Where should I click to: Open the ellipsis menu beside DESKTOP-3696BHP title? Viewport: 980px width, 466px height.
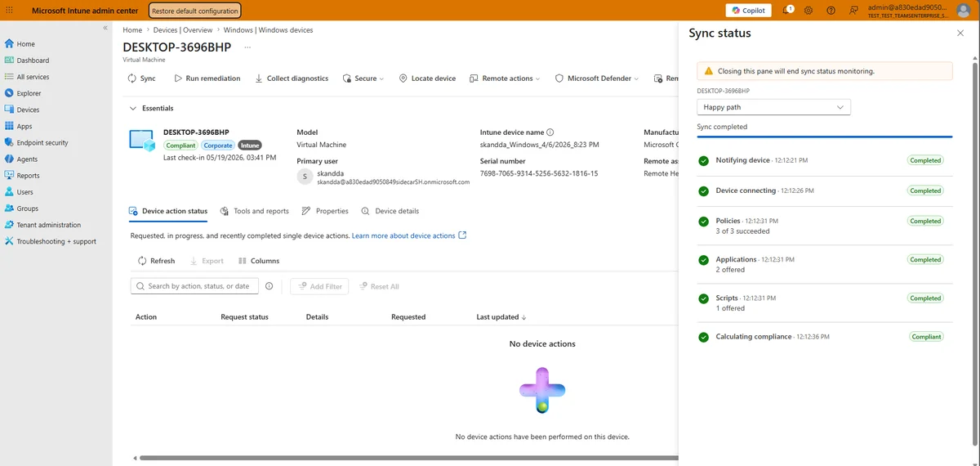point(247,47)
